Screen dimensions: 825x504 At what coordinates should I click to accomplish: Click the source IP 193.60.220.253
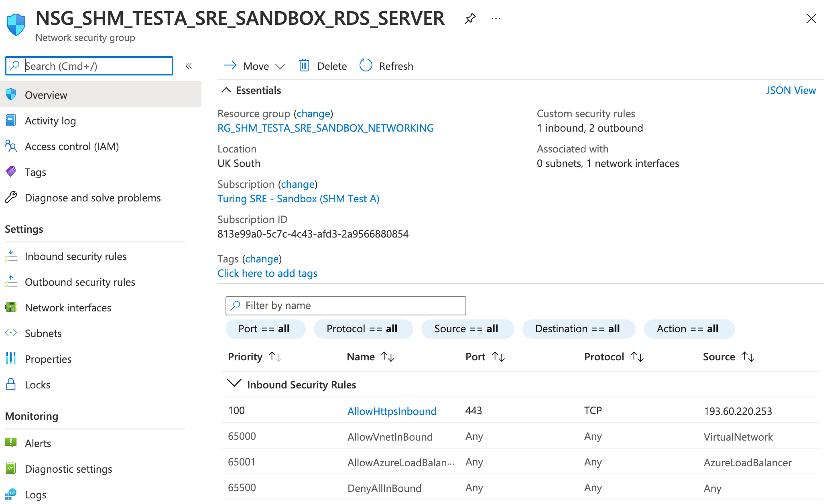coord(738,411)
